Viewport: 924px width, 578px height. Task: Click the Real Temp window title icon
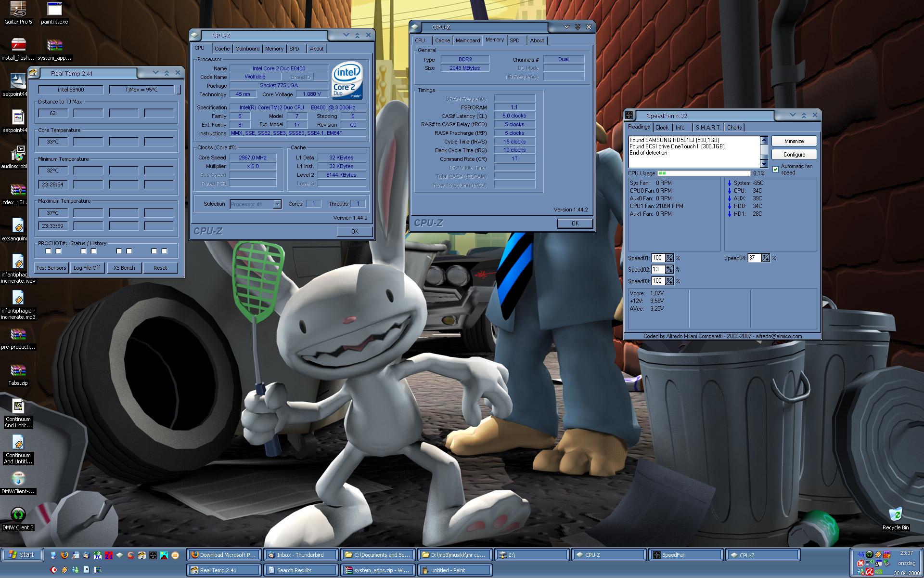(33, 73)
